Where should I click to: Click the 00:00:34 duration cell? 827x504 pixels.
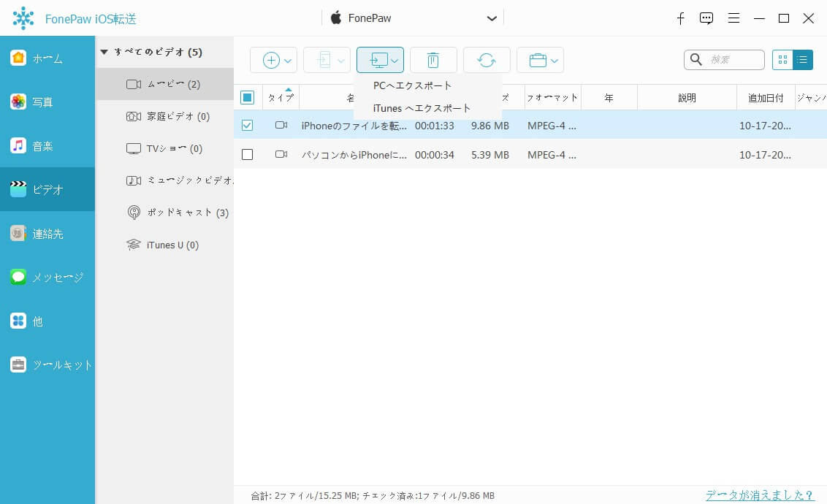(x=435, y=154)
